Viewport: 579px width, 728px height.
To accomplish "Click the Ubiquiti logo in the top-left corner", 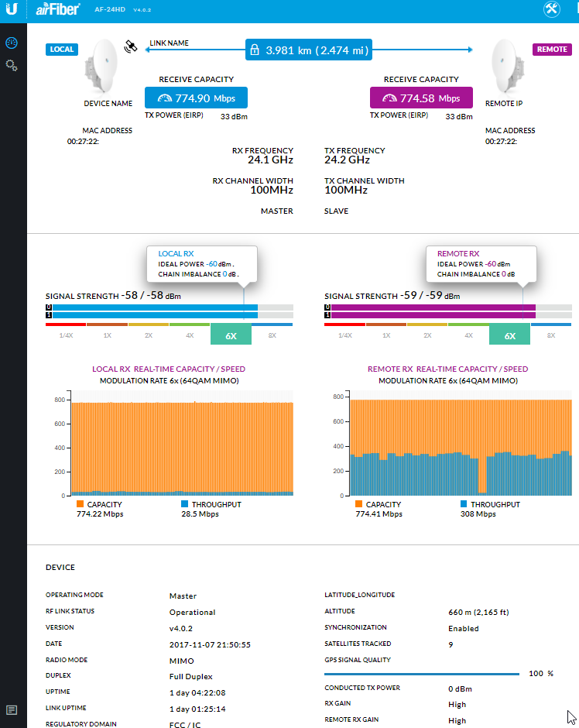I will click(12, 9).
